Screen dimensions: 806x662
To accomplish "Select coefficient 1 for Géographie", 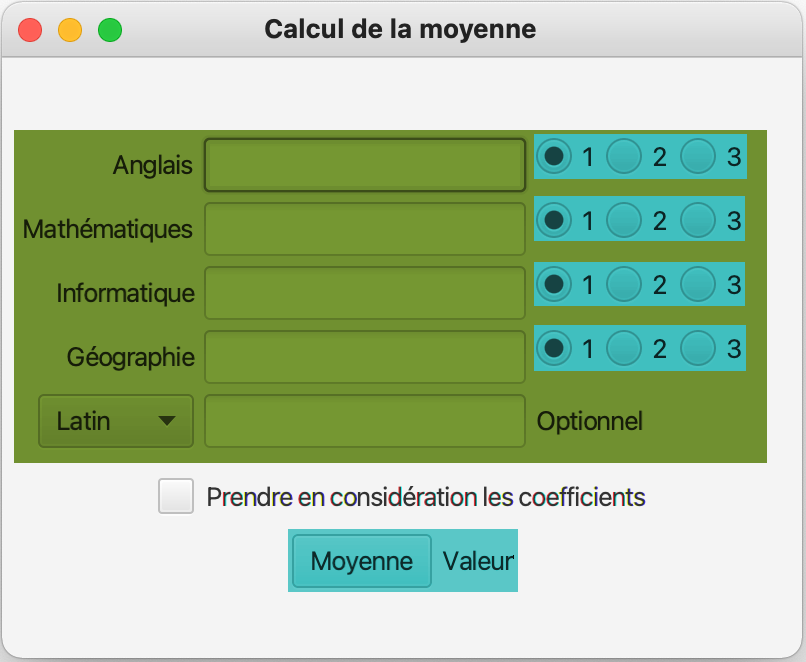I will [553, 348].
